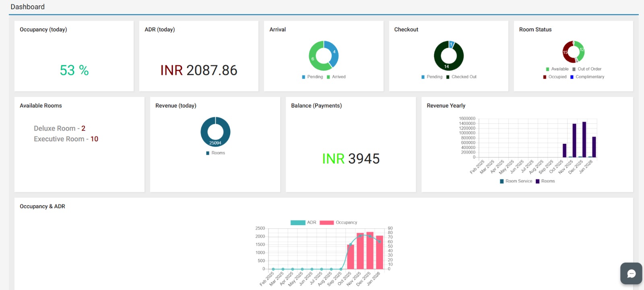Click the Nov 2025 bar in Occupancy chart
Image resolution: width=644 pixels, height=290 pixels.
click(x=360, y=251)
